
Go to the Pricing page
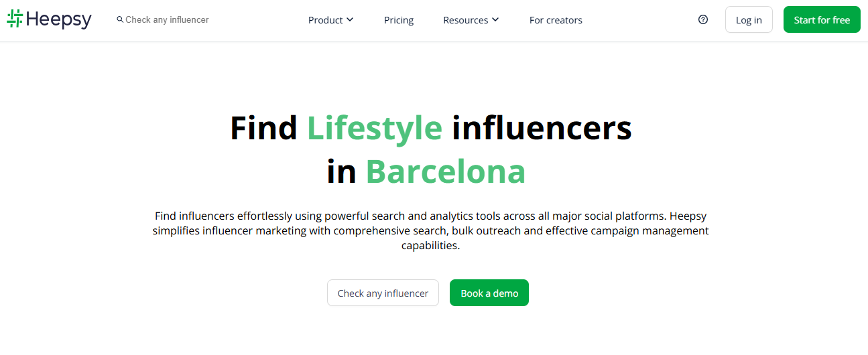399,20
